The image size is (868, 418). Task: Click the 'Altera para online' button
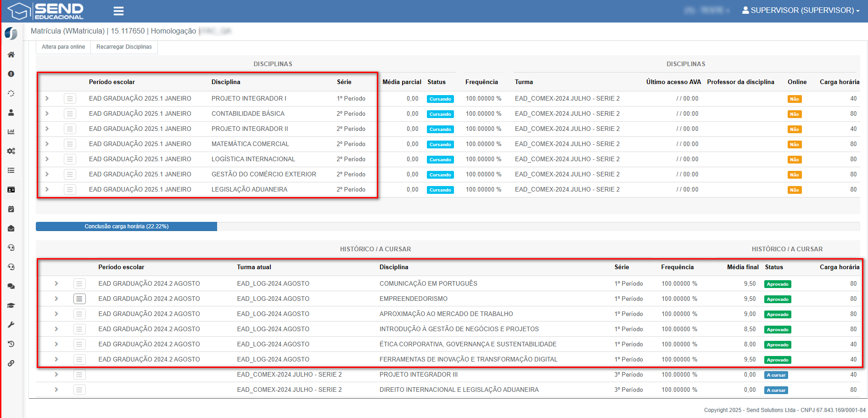point(63,47)
